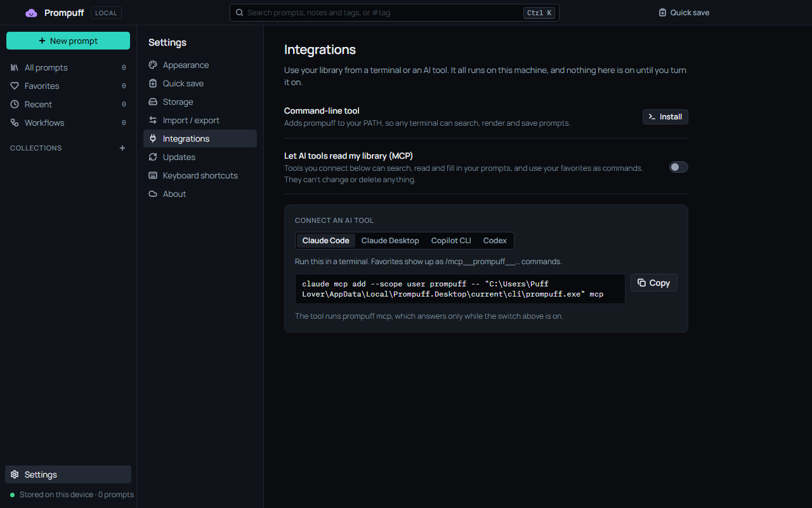Enable the MCP library access switch

(679, 167)
